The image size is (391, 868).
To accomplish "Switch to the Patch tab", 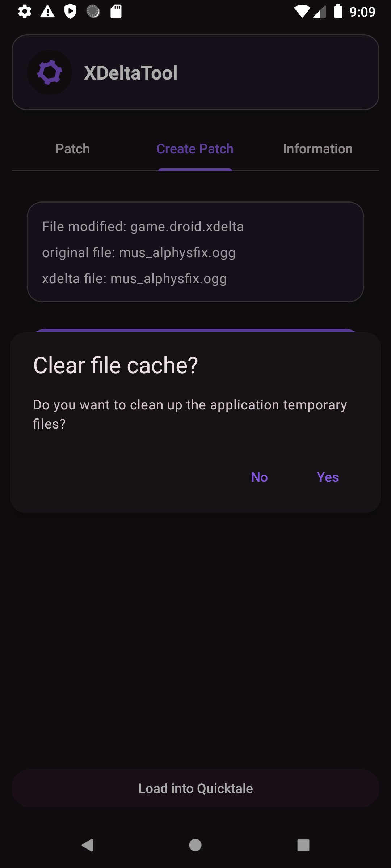I will [73, 149].
